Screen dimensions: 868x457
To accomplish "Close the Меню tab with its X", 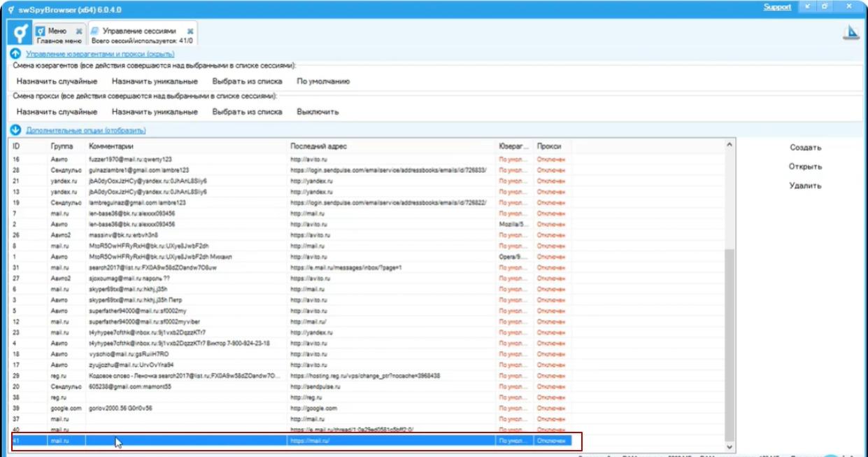I will pyautogui.click(x=78, y=31).
